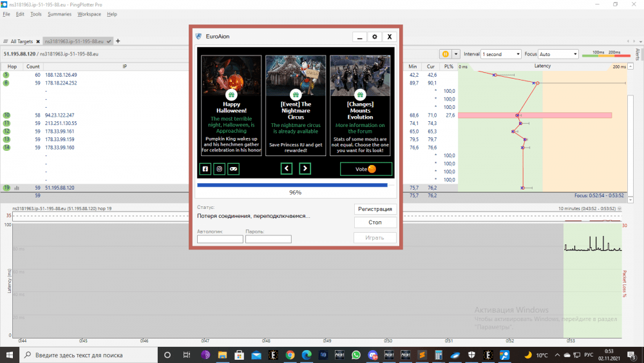Open the Instagram icon link
Image resolution: width=644 pixels, height=363 pixels.
[x=220, y=169]
